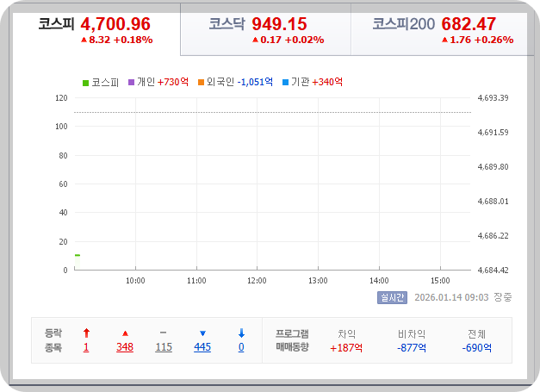Open lower-limit stocks link 0
The image size is (540, 392).
(241, 347)
